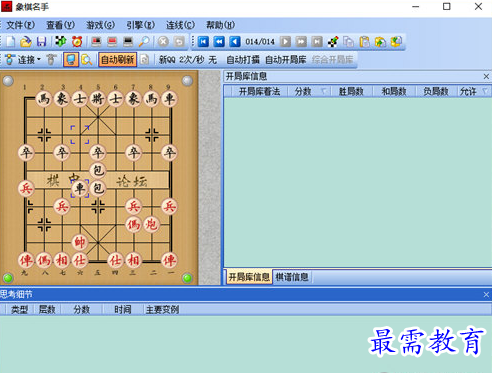Click 类型 column header in 思考细节

19,310
